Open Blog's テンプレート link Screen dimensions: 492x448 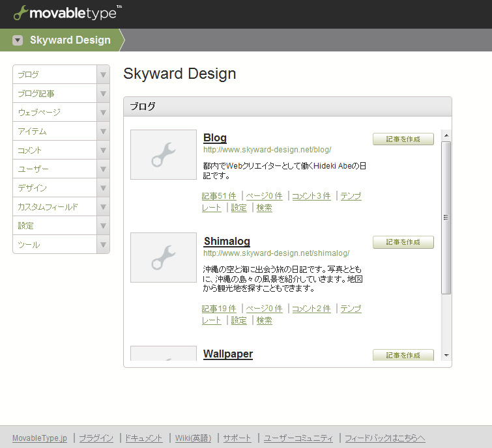[x=351, y=196]
